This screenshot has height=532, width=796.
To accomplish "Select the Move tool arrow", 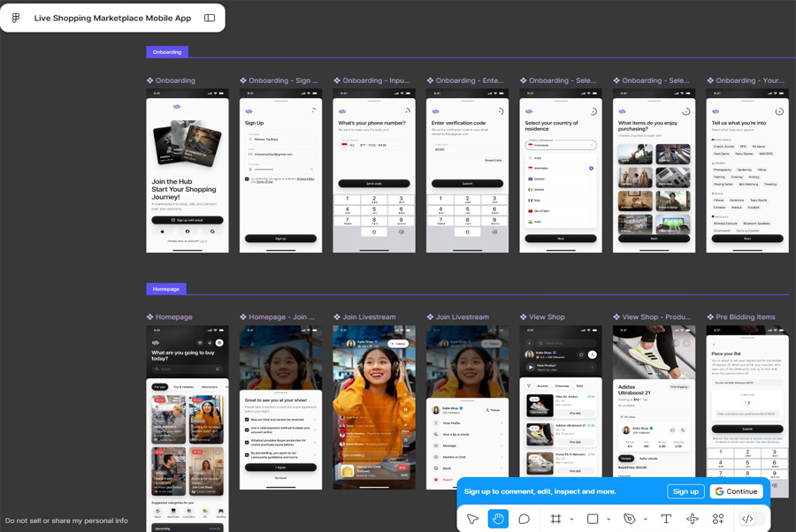I will click(x=472, y=519).
